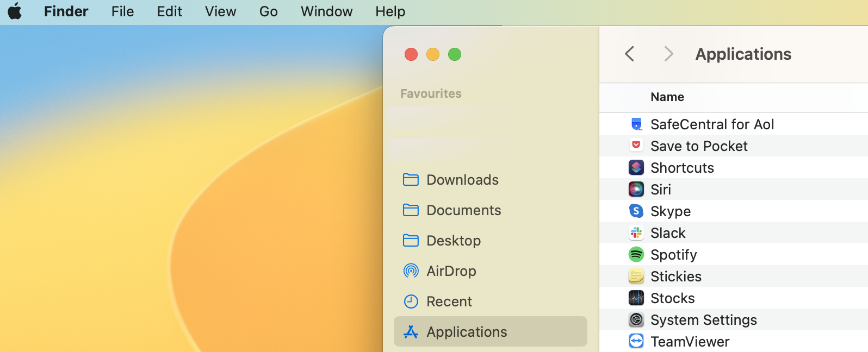
Task: Click the Desktop folder icon in sidebar
Action: pyautogui.click(x=411, y=241)
